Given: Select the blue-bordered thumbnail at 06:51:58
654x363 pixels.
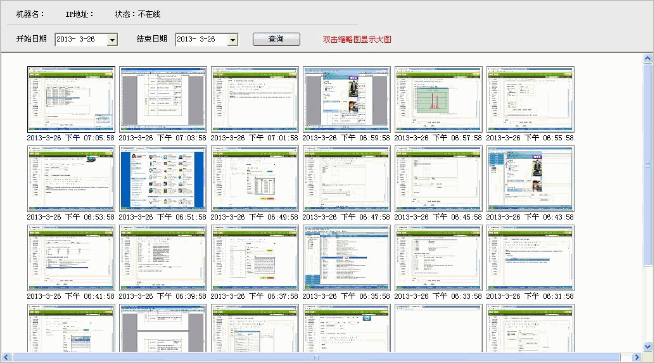Looking at the screenshot, I should coord(163,179).
